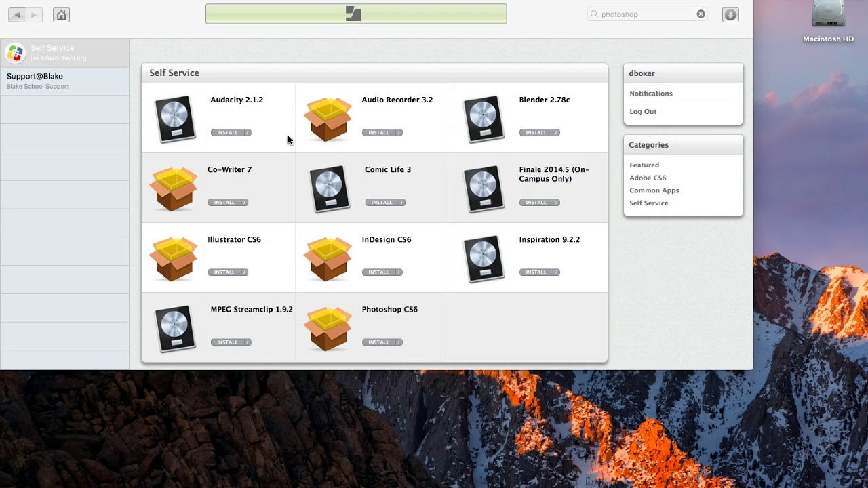Show info for Illustrator CS6
This screenshot has height=488, width=868.
tap(244, 272)
